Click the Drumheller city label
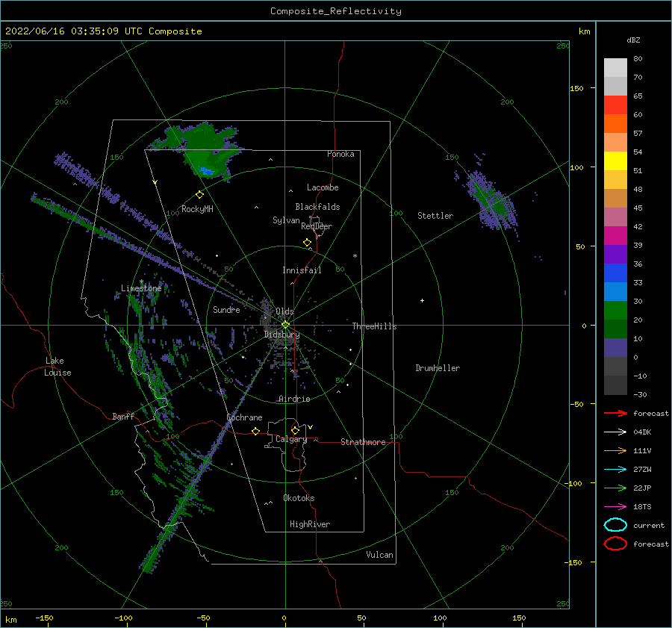Image resolution: width=672 pixels, height=628 pixels. click(438, 368)
